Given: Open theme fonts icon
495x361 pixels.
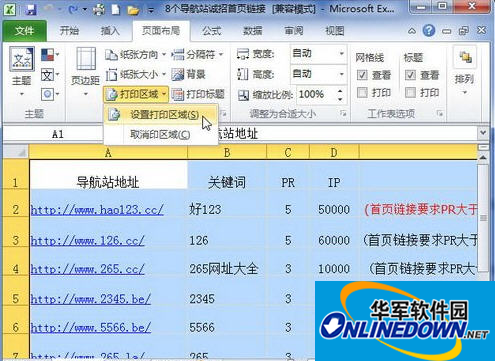Looking at the screenshot, I should [50, 75].
